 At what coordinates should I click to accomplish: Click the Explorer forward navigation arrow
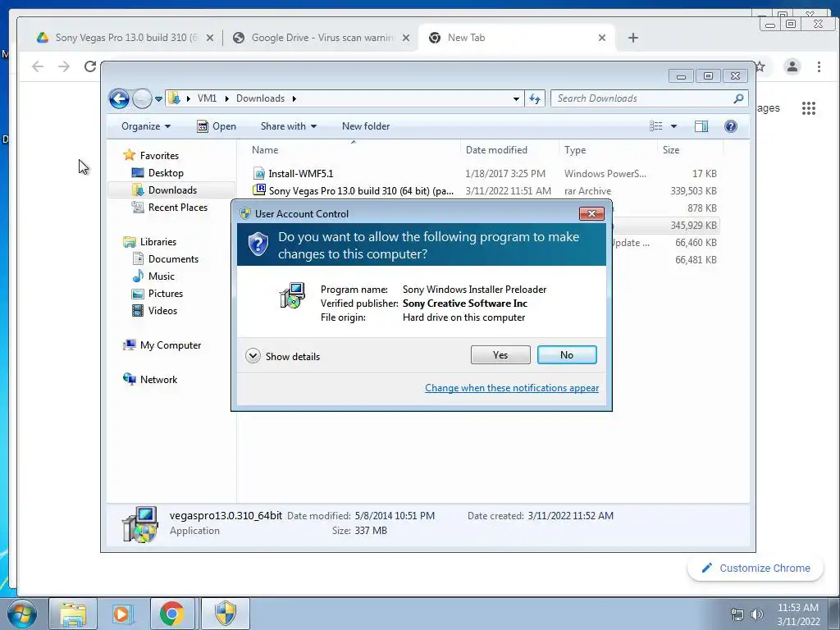point(142,98)
